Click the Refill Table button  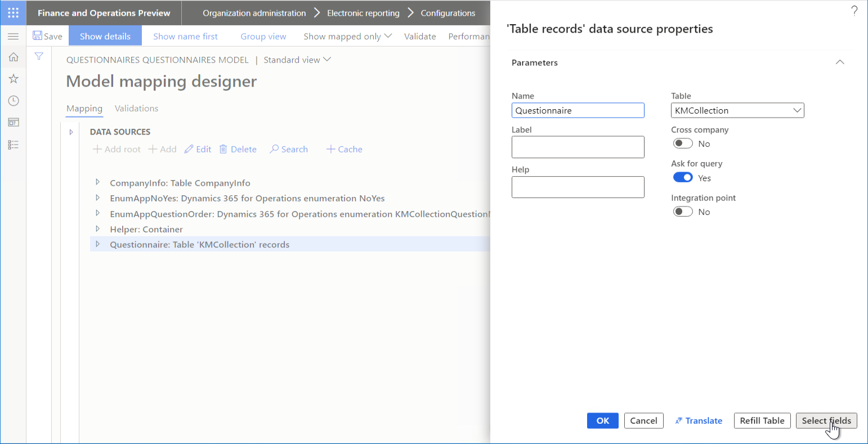(762, 420)
